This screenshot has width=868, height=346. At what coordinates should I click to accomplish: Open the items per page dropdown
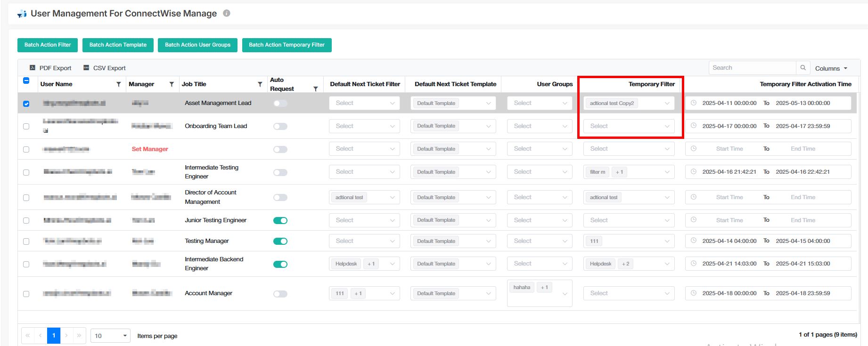click(110, 336)
